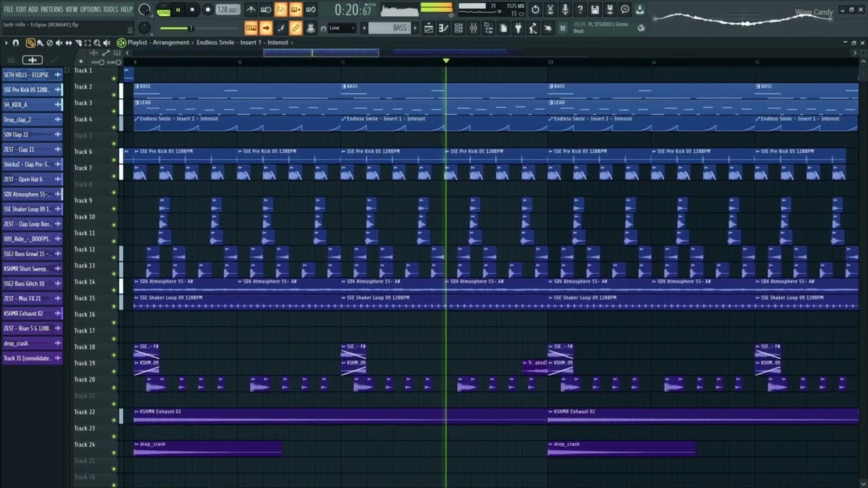Screen dimensions: 868x488
Task: Open the VIEW menu
Action: click(71, 9)
